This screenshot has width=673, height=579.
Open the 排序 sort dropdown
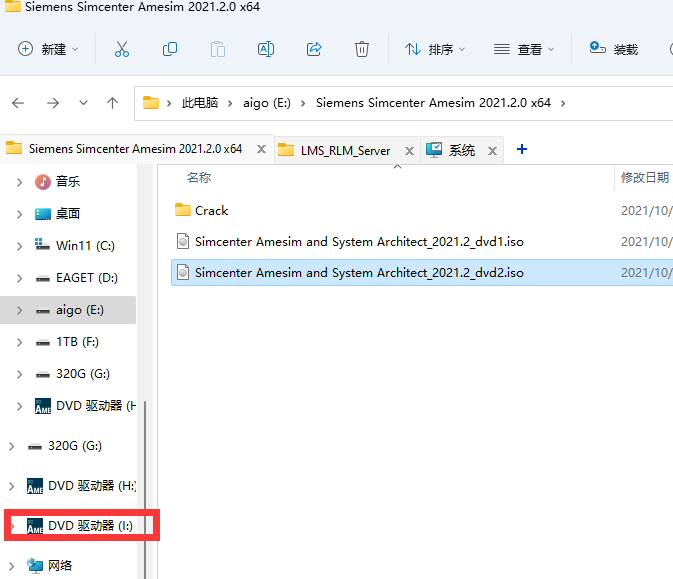pos(435,49)
